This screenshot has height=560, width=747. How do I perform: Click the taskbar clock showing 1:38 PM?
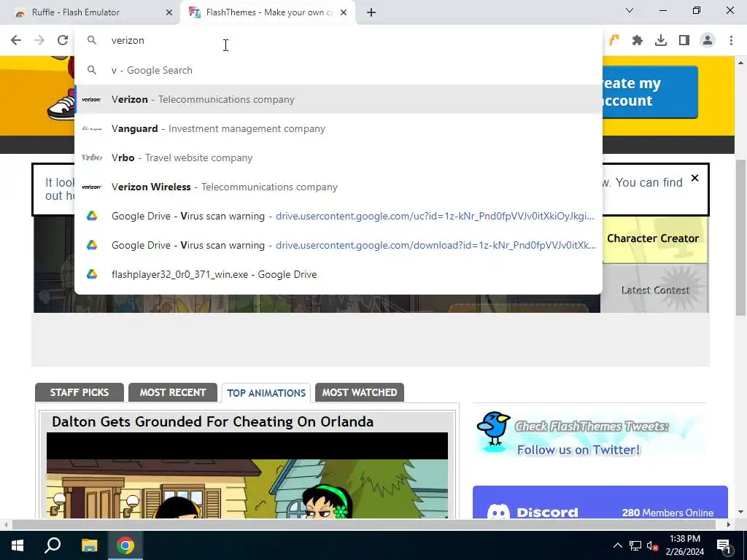click(684, 545)
